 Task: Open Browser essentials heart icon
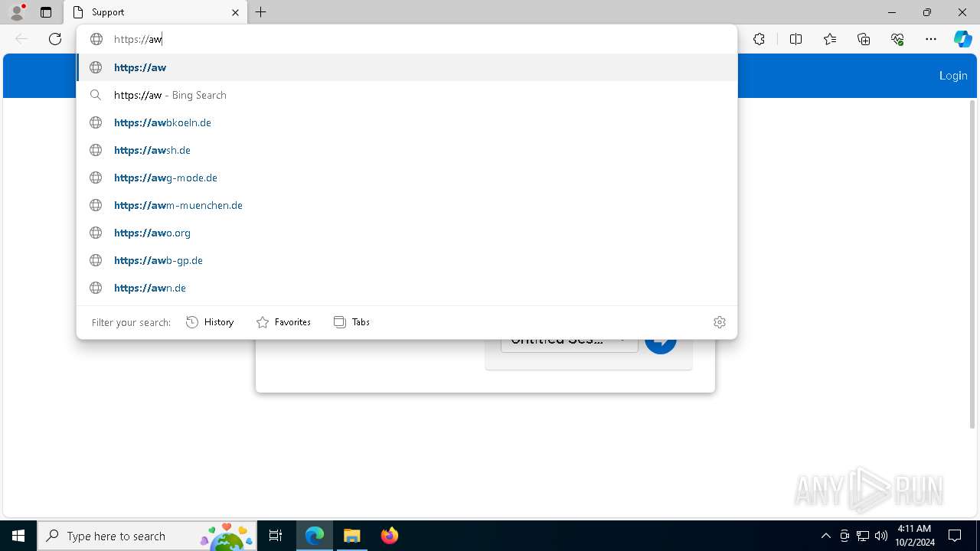[x=897, y=39]
